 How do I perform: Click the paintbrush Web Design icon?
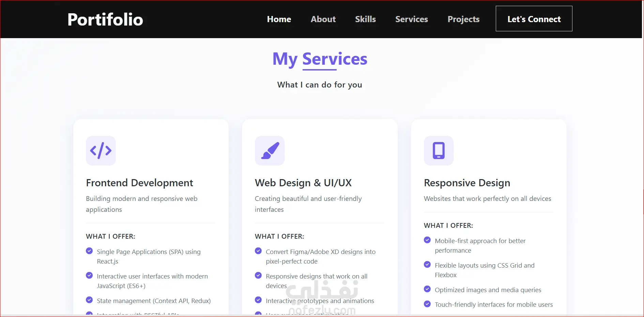pos(270,150)
